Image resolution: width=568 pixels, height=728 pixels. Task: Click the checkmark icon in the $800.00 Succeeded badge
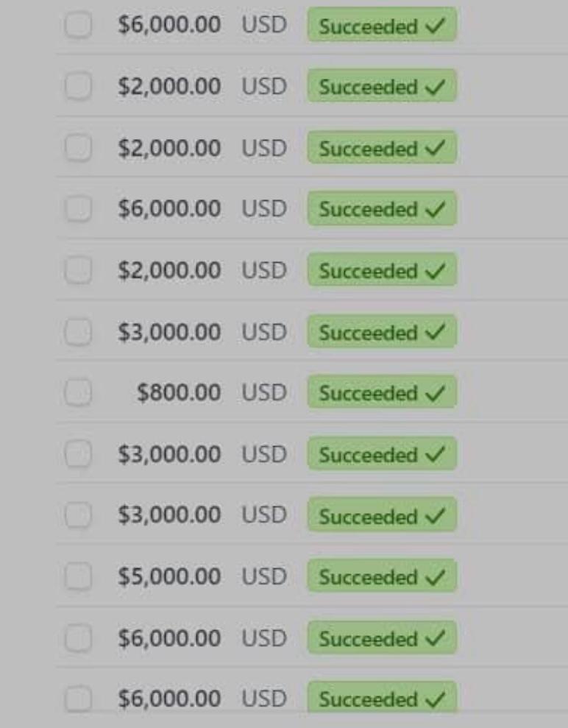pos(435,393)
